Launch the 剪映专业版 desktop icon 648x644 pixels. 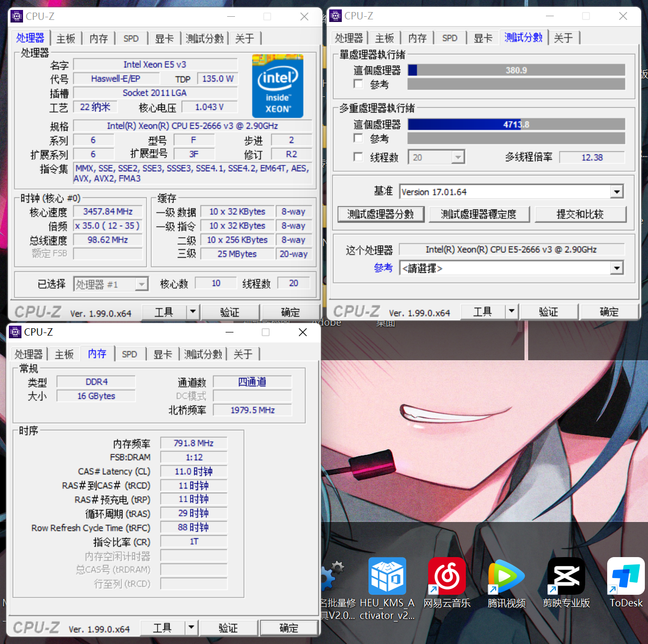click(566, 576)
